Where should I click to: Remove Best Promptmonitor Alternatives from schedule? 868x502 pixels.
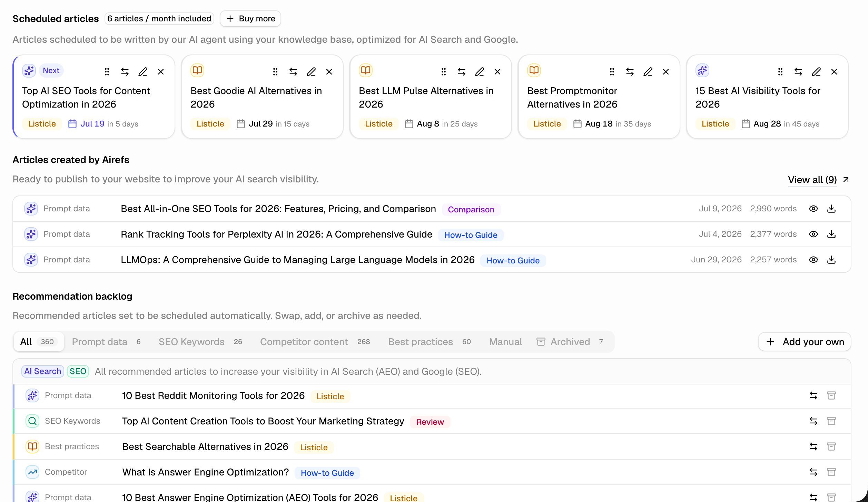[666, 72]
